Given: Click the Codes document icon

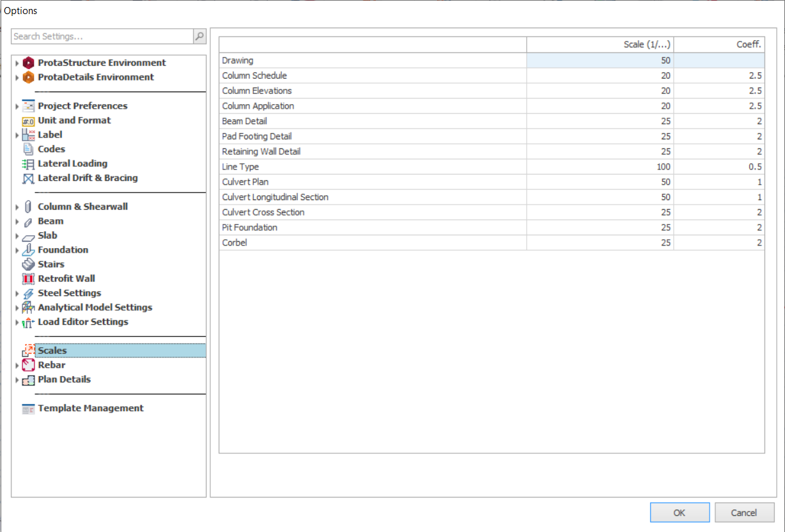Looking at the screenshot, I should coord(28,149).
